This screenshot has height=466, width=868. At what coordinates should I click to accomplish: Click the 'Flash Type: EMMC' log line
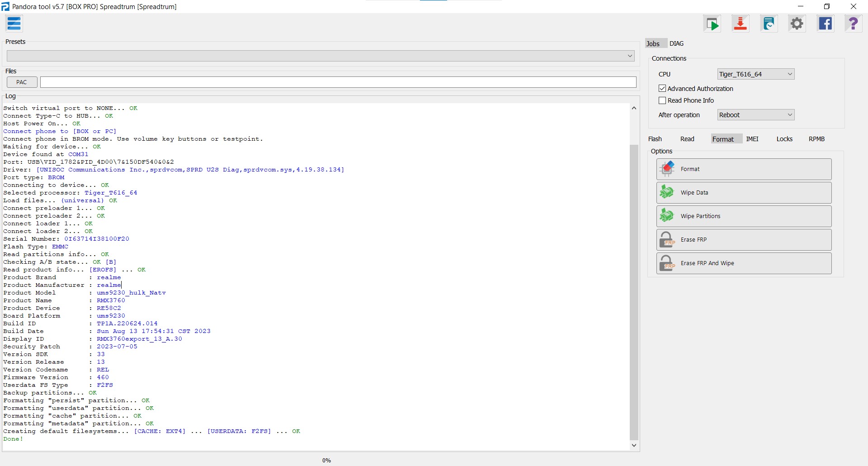[x=36, y=247]
